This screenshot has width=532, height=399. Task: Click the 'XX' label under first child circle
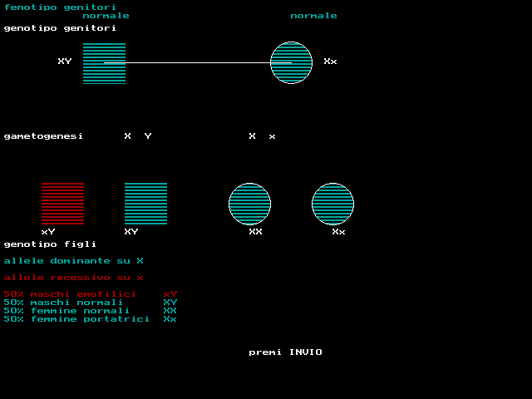pos(255,232)
